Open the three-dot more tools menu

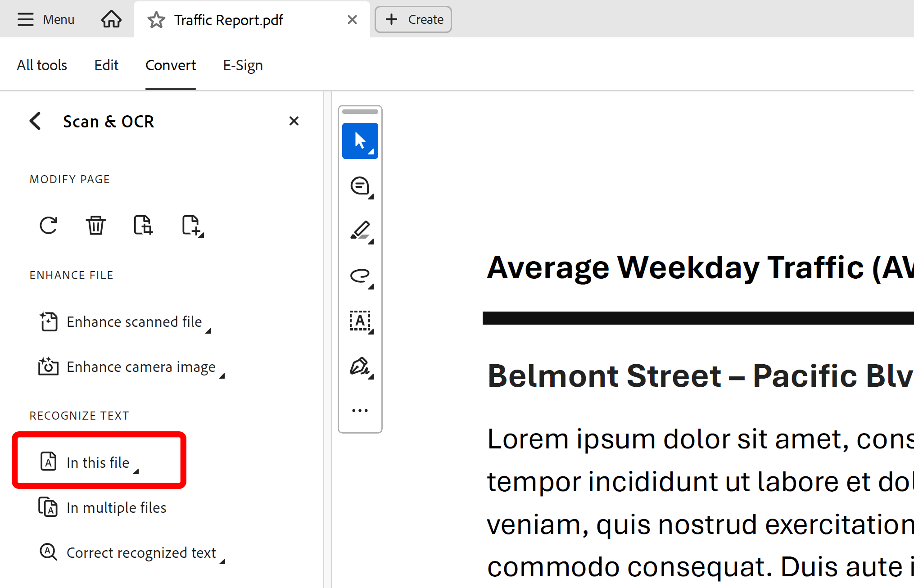[360, 411]
